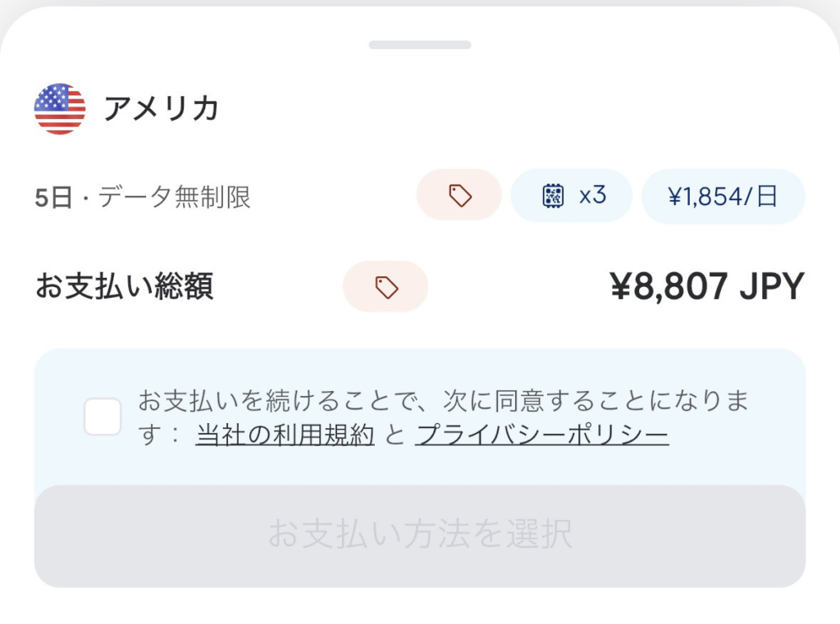Tap the ¥1,854/日 daily price chip
840x624 pixels.
723,196
